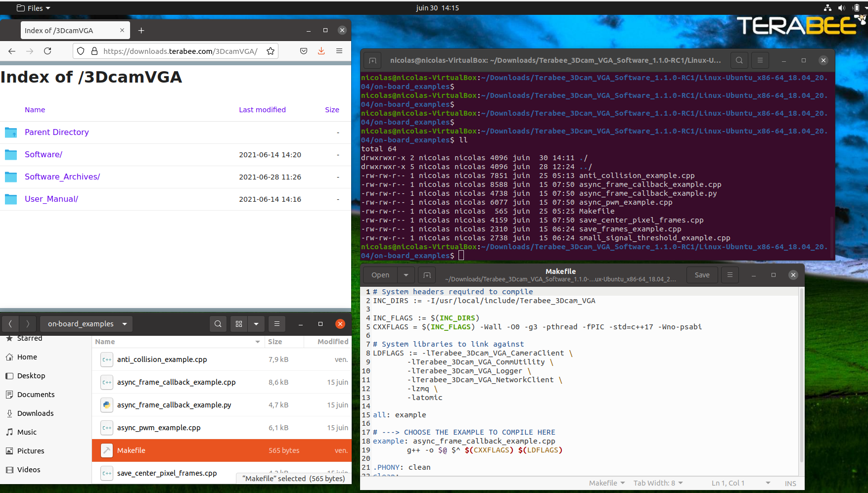Open Tab Width dropdown in status bar
Viewport: 868px width, 493px height.
pos(658,483)
